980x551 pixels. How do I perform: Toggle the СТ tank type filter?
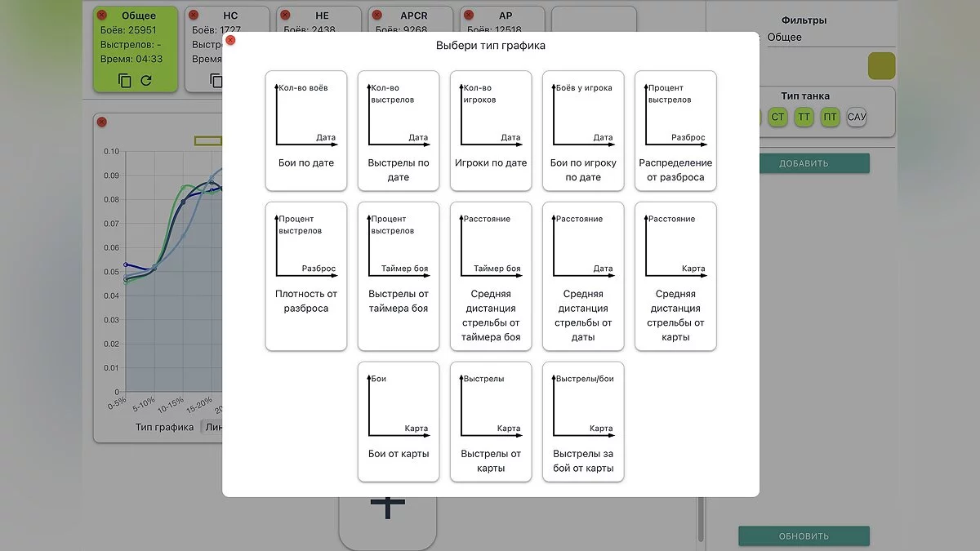pyautogui.click(x=778, y=118)
